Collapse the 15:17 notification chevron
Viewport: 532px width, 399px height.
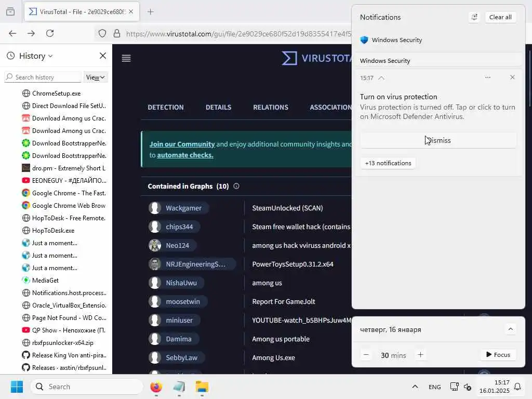(381, 78)
